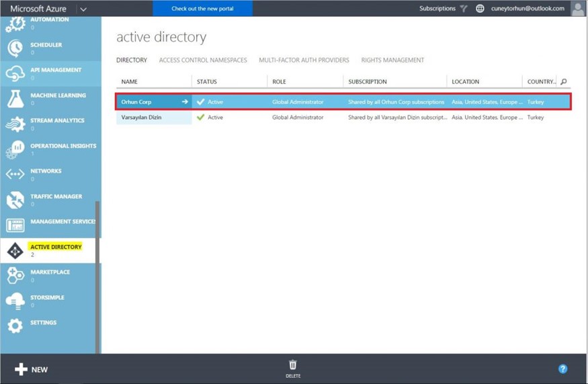The image size is (588, 384).
Task: Switch to Multi-Factor Auth Providers tab
Action: click(304, 60)
